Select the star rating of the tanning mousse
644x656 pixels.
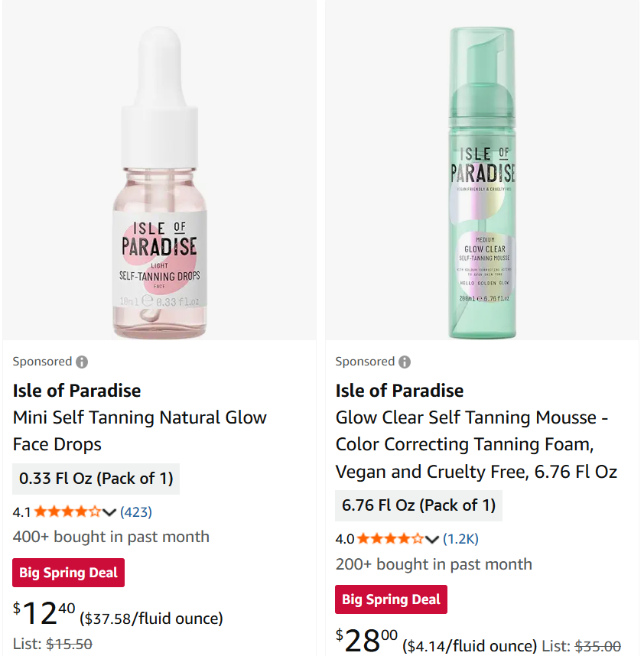pos(389,538)
